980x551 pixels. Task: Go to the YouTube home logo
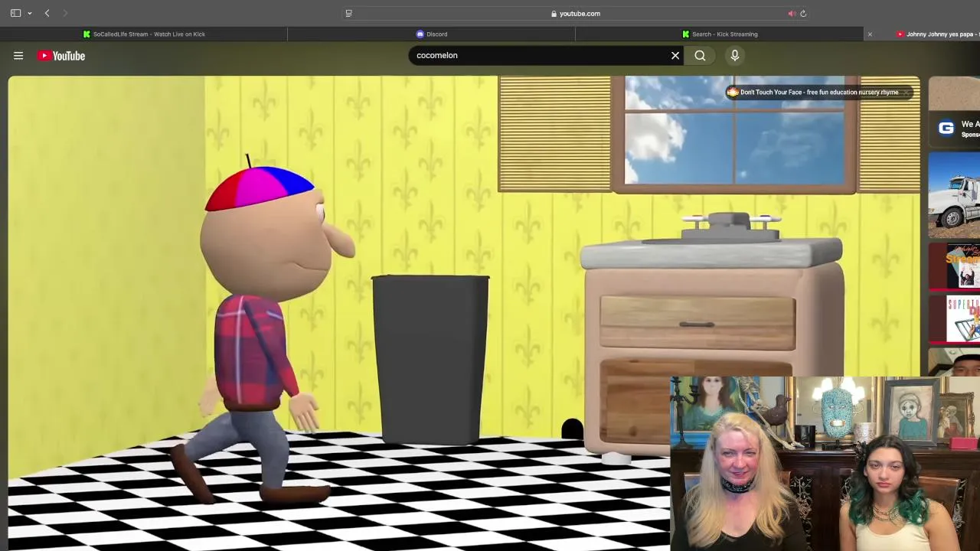coord(61,55)
